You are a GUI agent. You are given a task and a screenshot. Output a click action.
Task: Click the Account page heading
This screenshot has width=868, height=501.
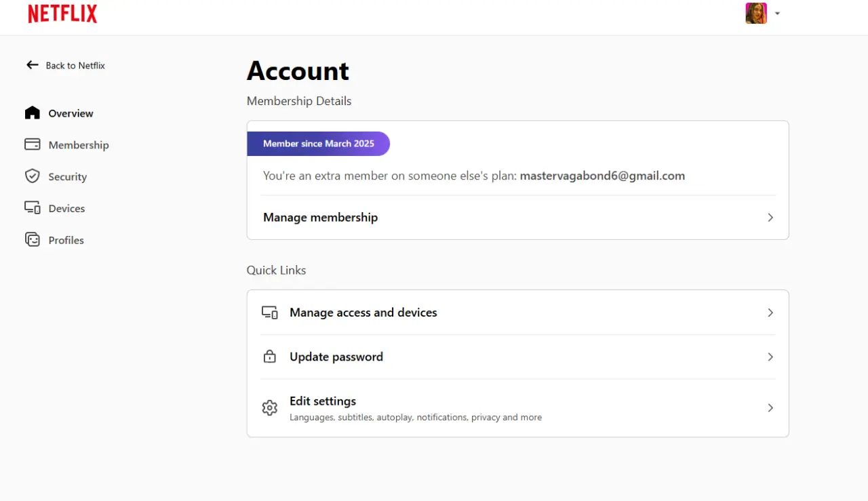click(x=298, y=71)
